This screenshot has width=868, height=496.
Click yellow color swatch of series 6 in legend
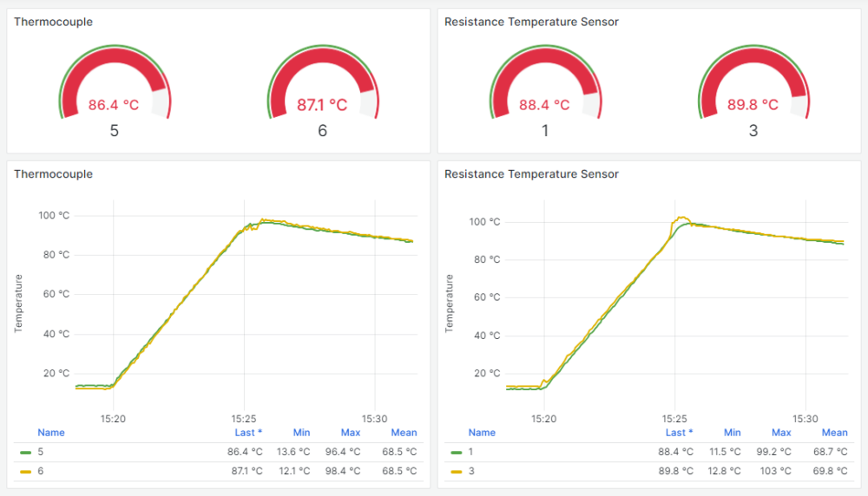25,471
